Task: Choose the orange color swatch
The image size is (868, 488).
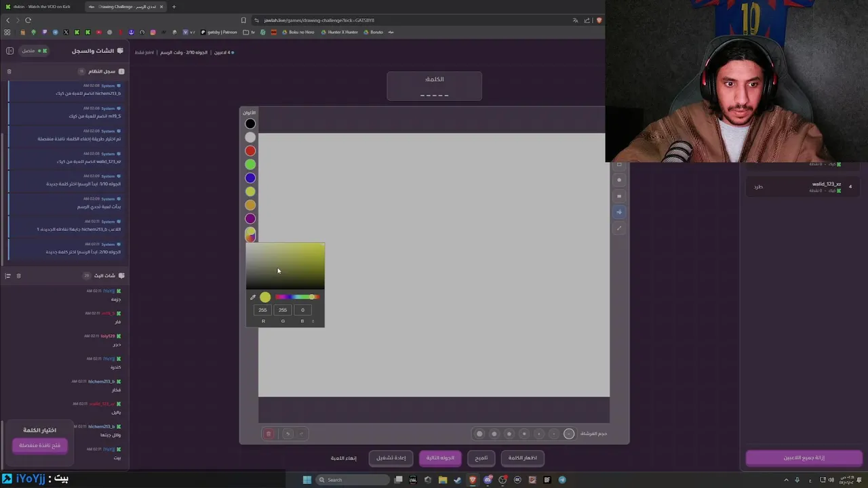Action: coord(250,205)
